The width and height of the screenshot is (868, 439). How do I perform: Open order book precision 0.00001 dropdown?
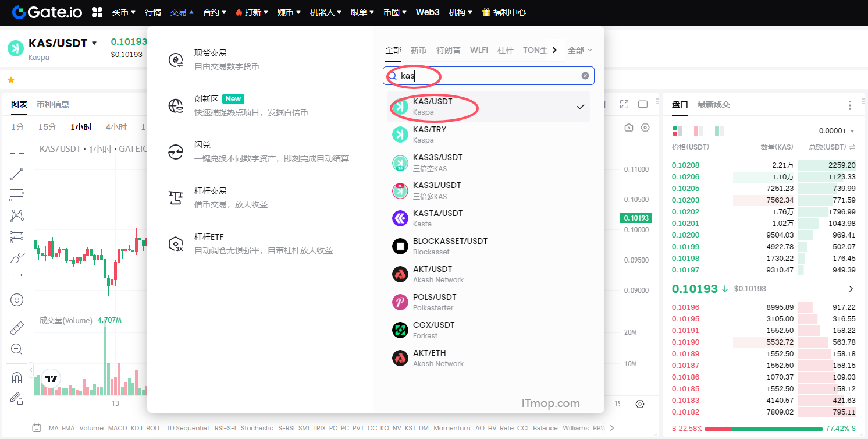pos(837,131)
